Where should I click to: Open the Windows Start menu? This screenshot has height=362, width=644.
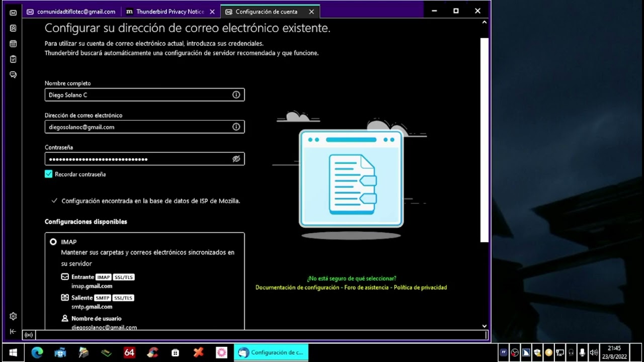(x=13, y=352)
